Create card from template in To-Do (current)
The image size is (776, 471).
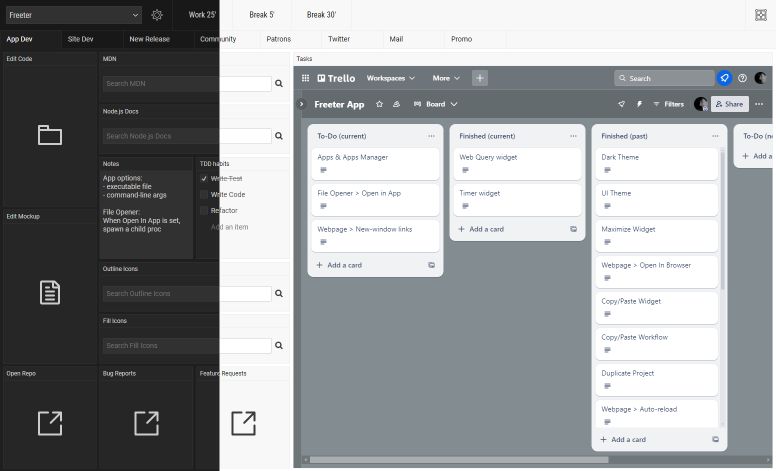[431, 265]
